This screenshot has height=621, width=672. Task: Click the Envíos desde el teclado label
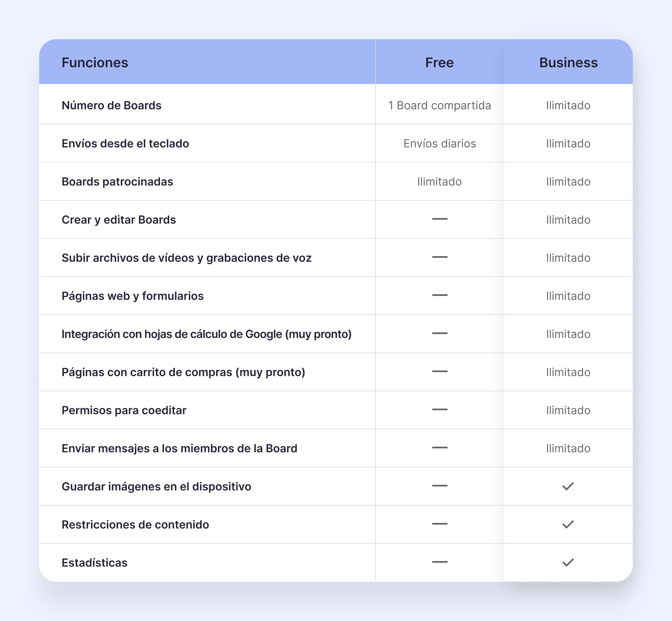(x=125, y=143)
